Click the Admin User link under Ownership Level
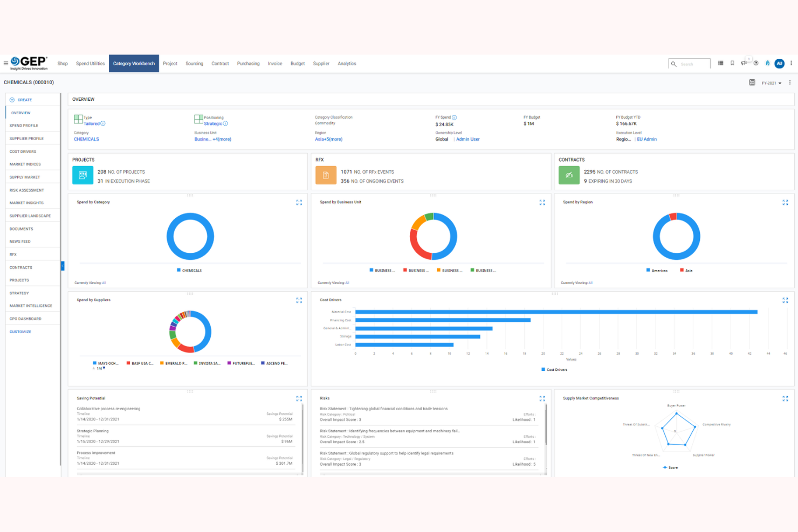 pyautogui.click(x=467, y=139)
